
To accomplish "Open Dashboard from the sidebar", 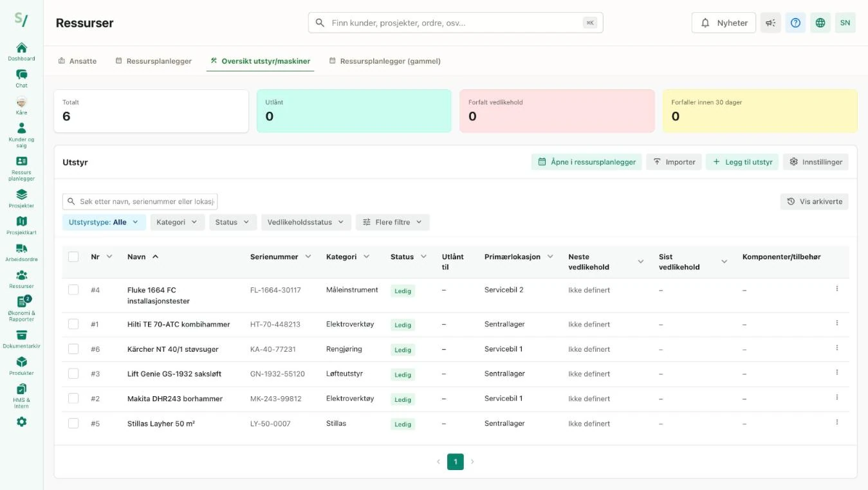I will (x=21, y=51).
